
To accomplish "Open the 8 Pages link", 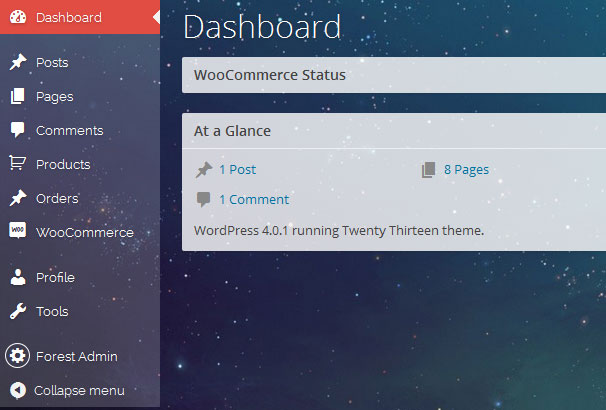I will pos(466,170).
